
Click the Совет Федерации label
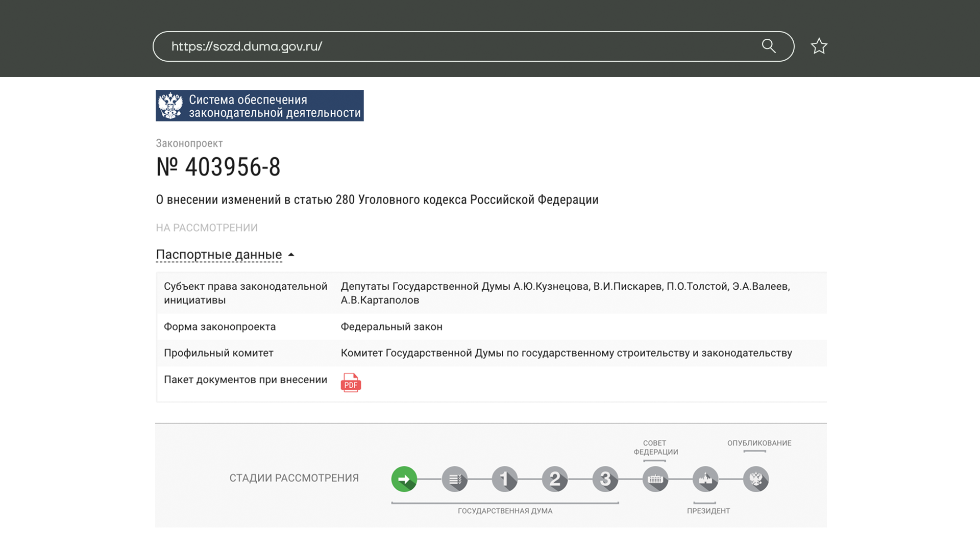click(655, 447)
